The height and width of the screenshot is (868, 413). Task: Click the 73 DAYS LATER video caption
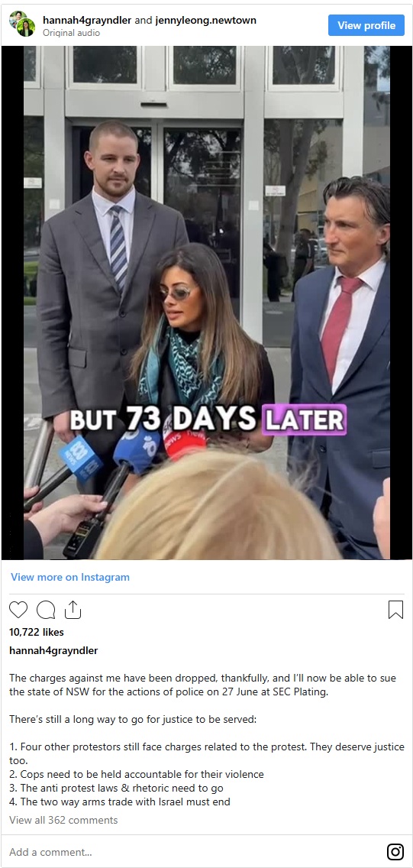tap(208, 420)
